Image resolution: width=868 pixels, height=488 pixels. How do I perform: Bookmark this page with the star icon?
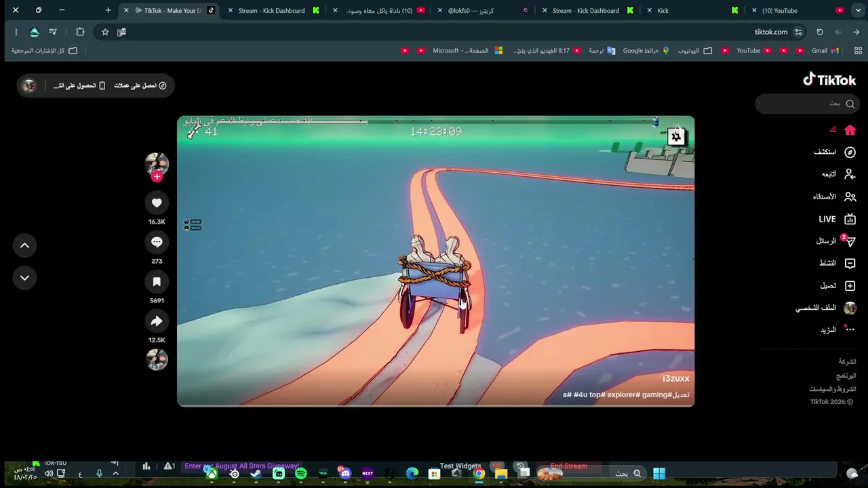coord(105,32)
